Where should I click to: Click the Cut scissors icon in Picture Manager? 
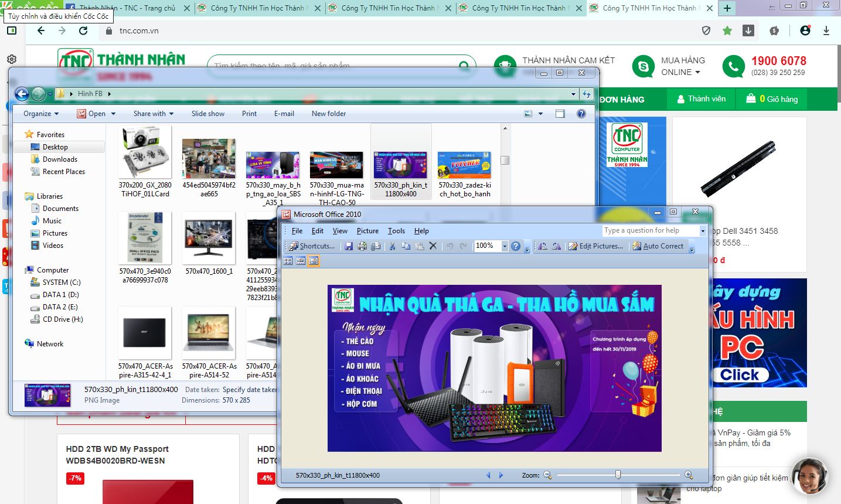392,246
